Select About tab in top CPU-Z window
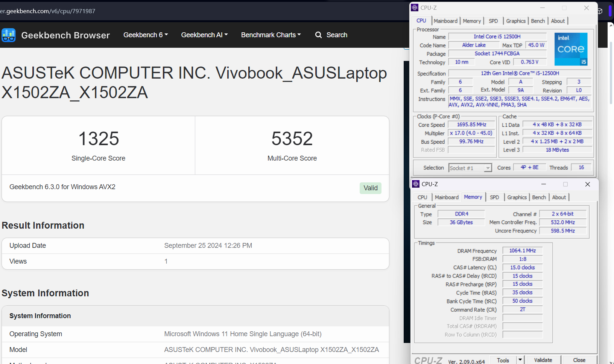This screenshot has width=614, height=364. click(558, 21)
